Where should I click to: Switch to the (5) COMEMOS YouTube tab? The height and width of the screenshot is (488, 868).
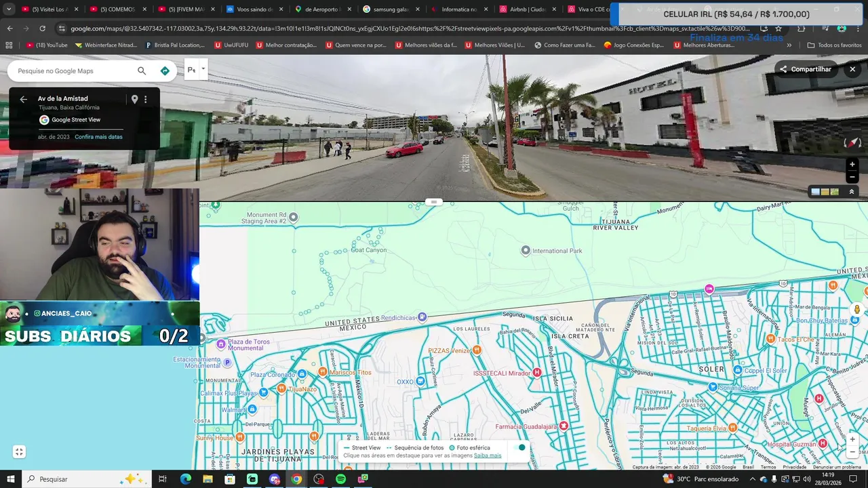pyautogui.click(x=117, y=9)
